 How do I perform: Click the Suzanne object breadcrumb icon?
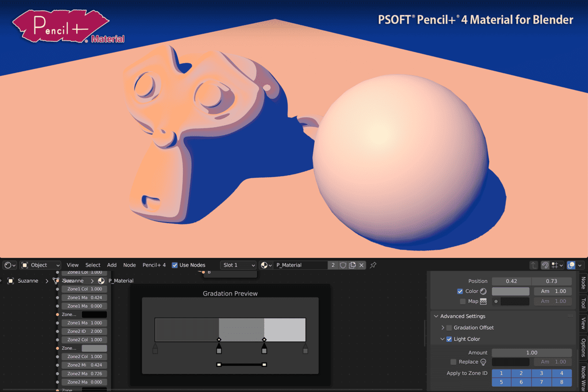pos(11,281)
